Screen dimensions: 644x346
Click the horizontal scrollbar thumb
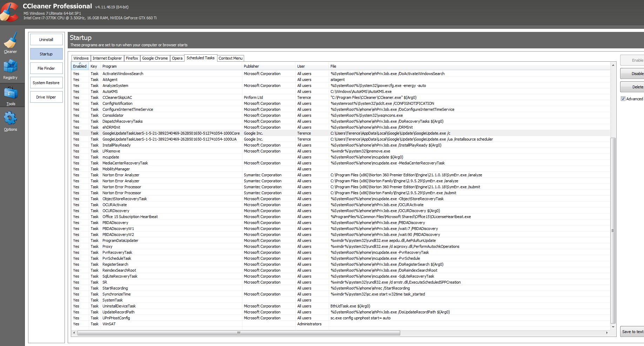(x=239, y=333)
